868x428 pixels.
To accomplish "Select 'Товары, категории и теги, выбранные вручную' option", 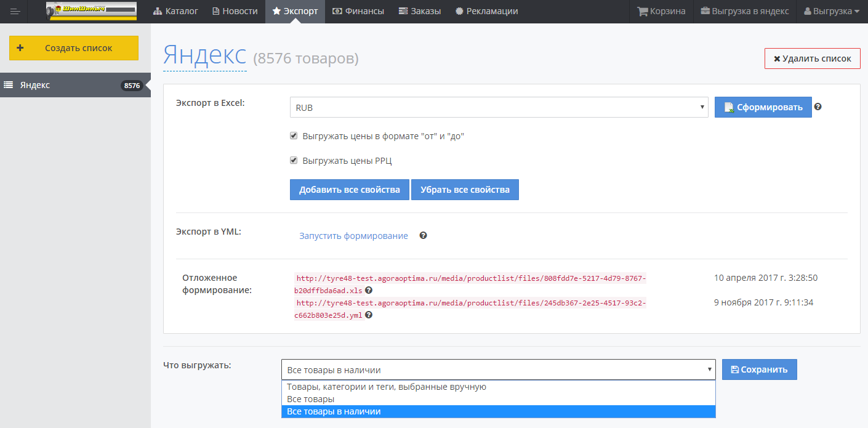I will pos(387,387).
